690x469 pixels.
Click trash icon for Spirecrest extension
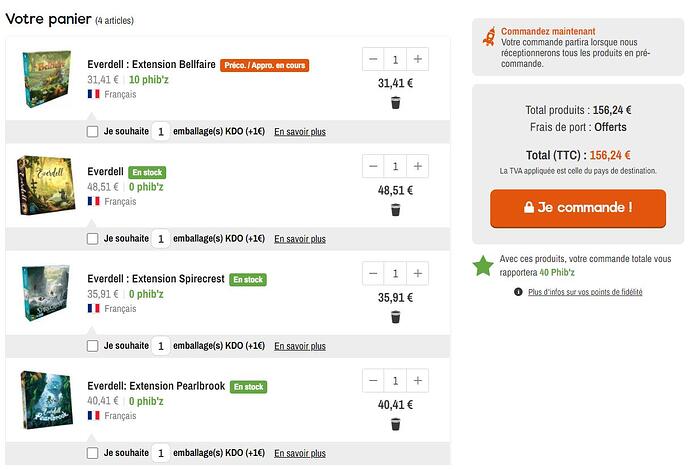tap(395, 317)
